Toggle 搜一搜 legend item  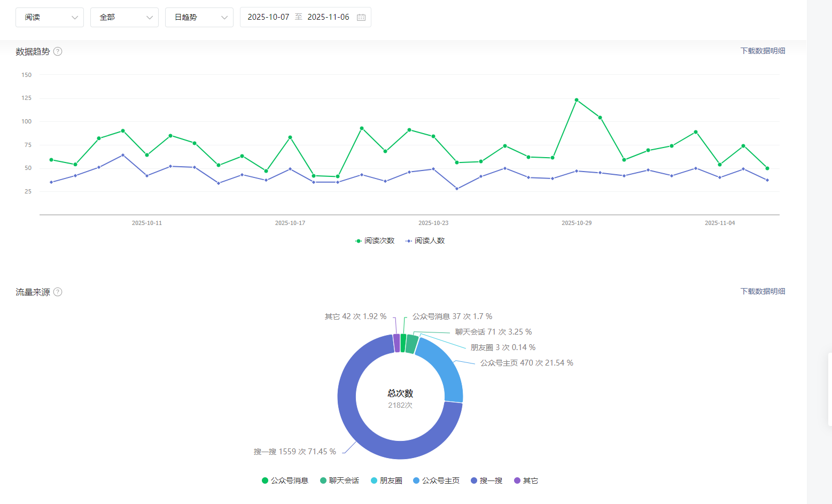pos(487,480)
